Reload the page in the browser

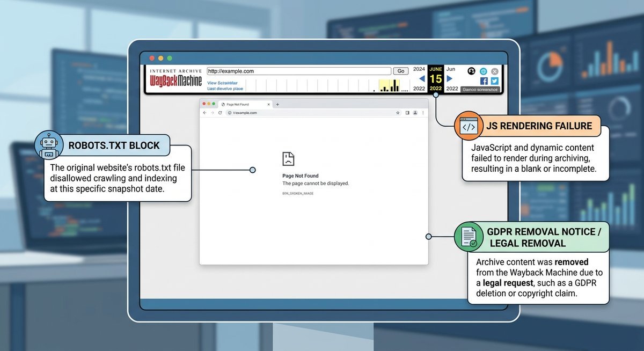[x=219, y=113]
